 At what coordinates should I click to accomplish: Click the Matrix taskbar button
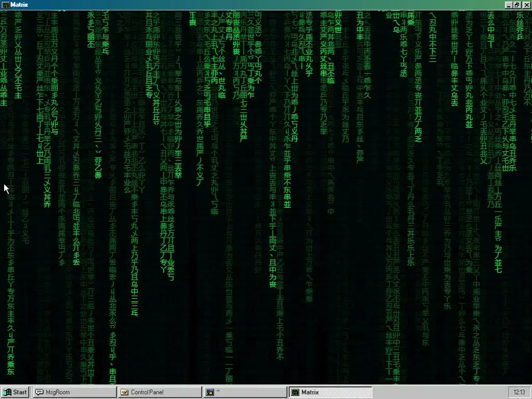click(330, 392)
